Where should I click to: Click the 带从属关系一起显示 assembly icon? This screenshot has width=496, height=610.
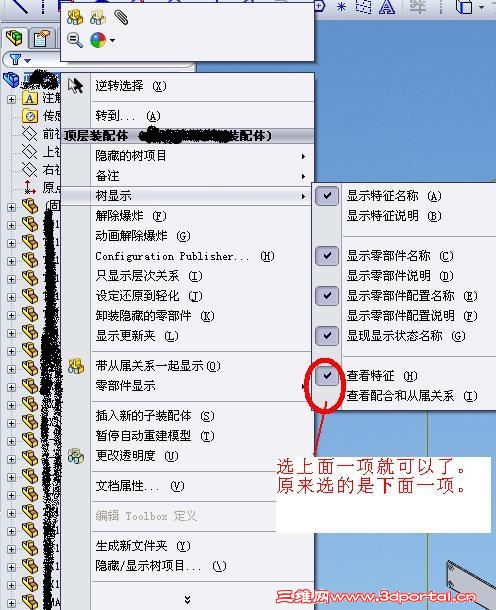click(x=76, y=366)
